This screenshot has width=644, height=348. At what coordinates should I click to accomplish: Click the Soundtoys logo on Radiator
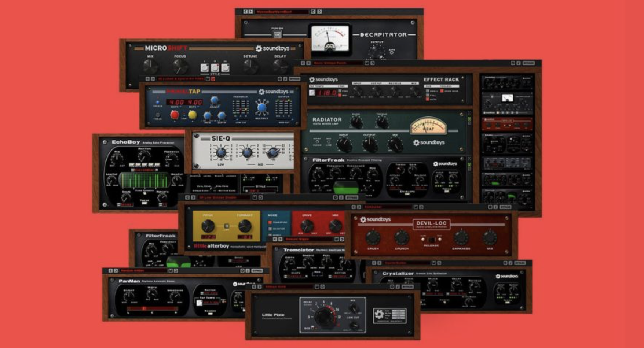(429, 142)
